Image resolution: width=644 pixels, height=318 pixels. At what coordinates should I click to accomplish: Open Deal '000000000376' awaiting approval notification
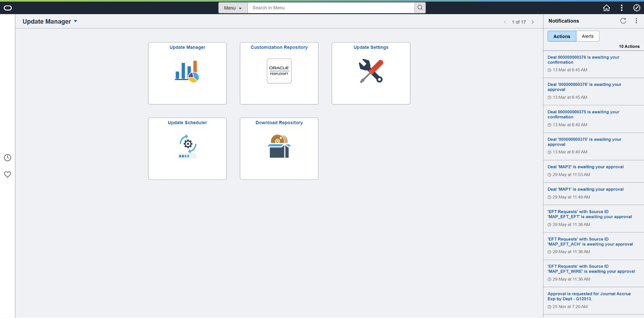[x=584, y=87]
